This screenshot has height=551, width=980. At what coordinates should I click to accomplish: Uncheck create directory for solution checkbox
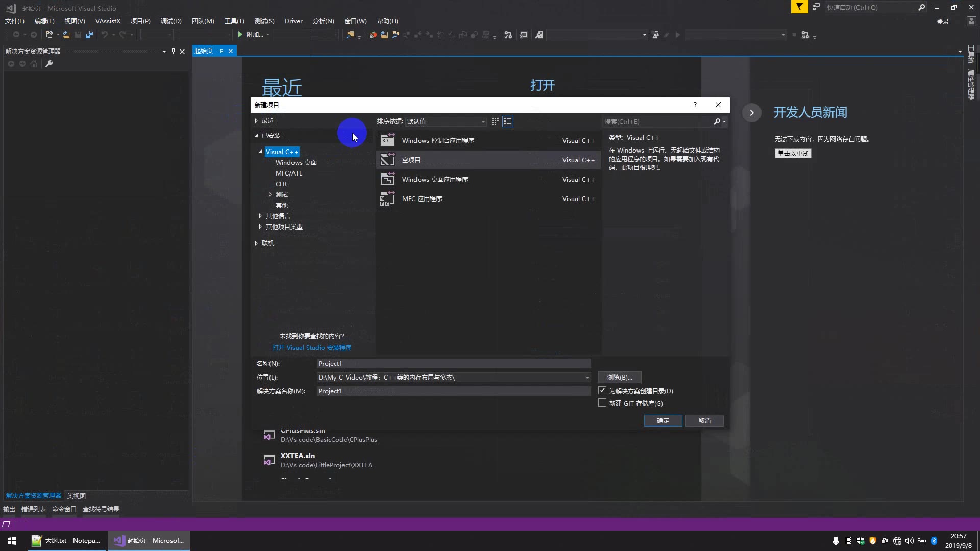click(602, 391)
